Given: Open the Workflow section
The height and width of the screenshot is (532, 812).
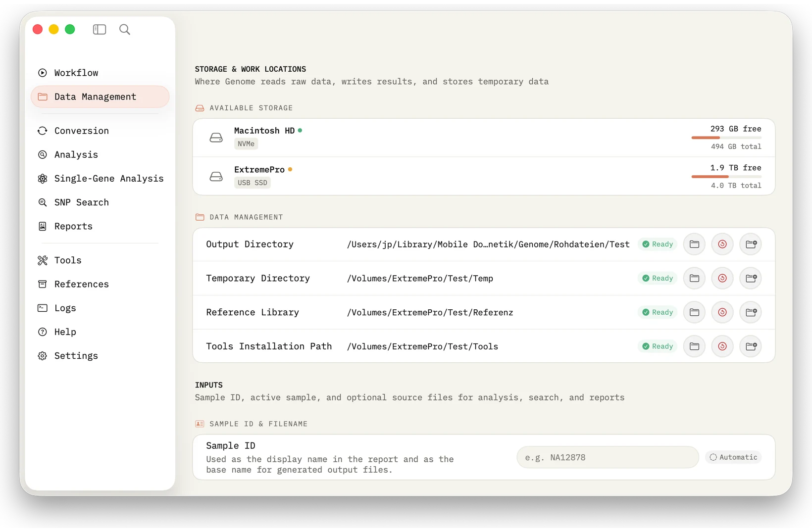Looking at the screenshot, I should point(100,73).
